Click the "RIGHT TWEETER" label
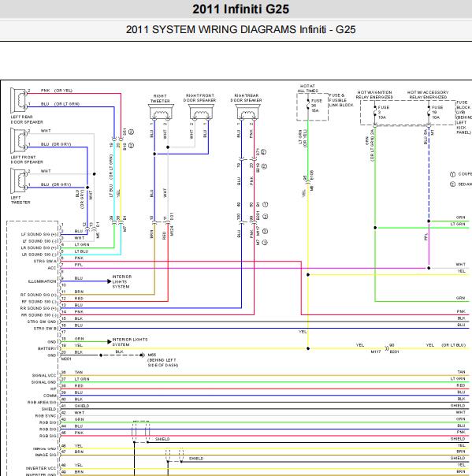 [x=160, y=99]
